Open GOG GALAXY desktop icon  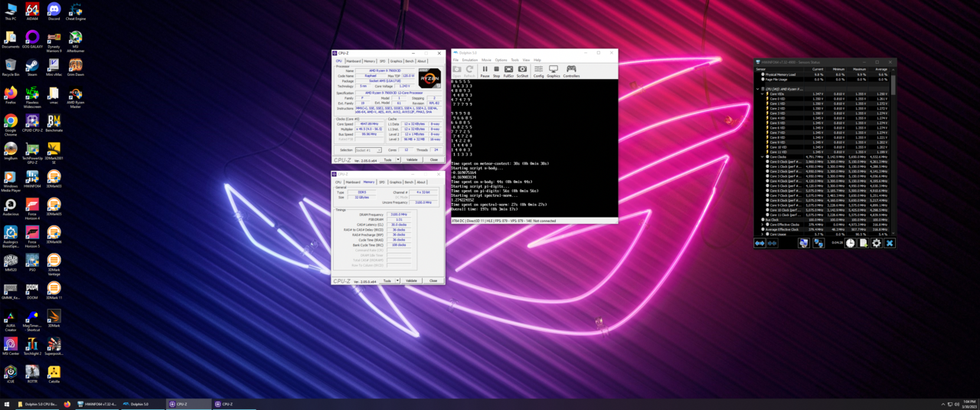32,40
